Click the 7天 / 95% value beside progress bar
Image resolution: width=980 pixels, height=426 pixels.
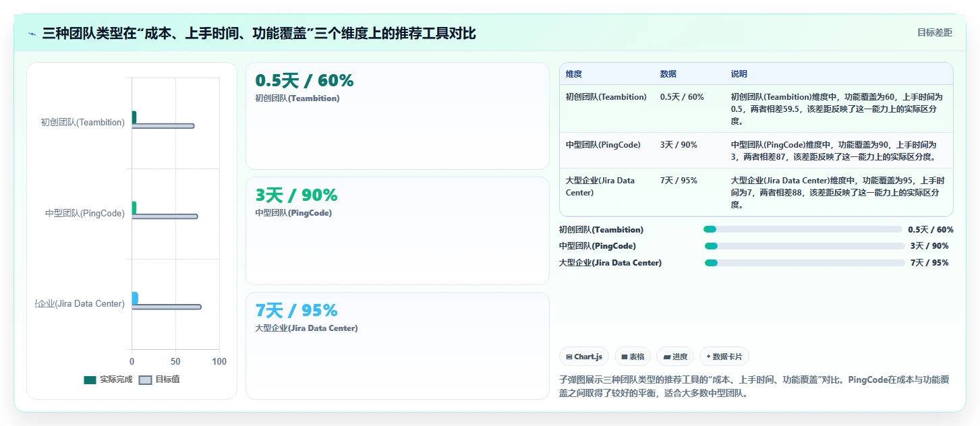tap(929, 263)
